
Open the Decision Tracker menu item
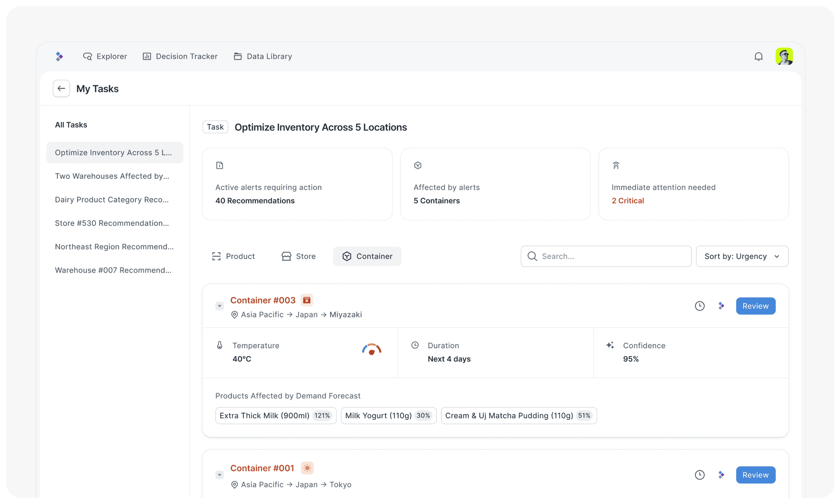[180, 57]
